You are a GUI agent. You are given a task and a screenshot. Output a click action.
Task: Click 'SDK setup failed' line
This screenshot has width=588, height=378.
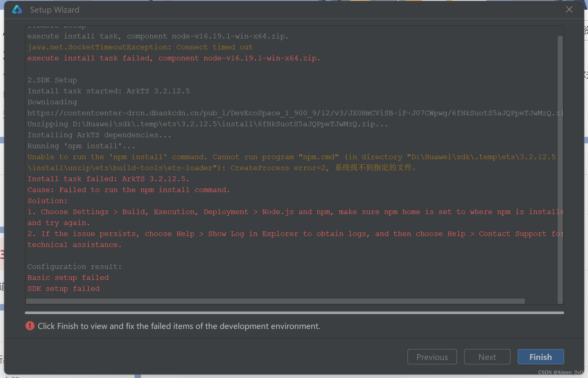point(64,289)
